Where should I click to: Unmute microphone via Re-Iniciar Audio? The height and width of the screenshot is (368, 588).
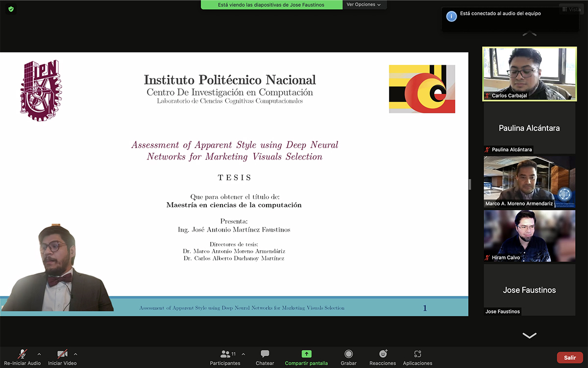coord(23,358)
